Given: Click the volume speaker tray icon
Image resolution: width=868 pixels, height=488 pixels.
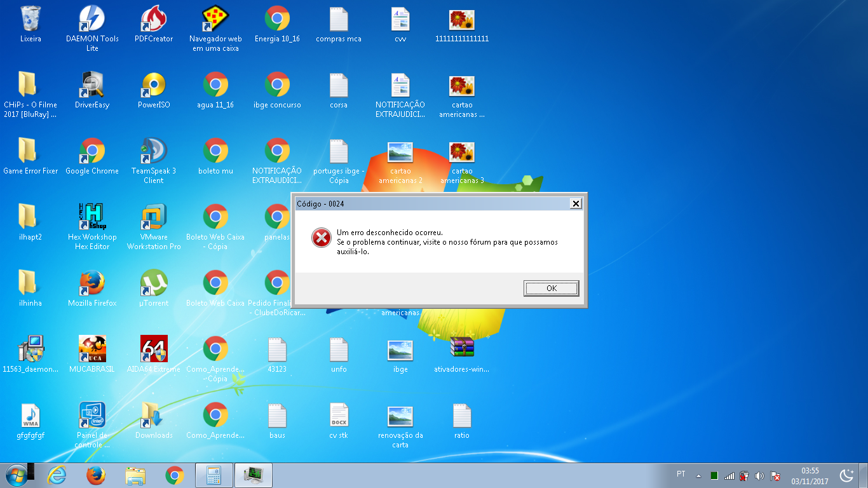Looking at the screenshot, I should pos(759,475).
